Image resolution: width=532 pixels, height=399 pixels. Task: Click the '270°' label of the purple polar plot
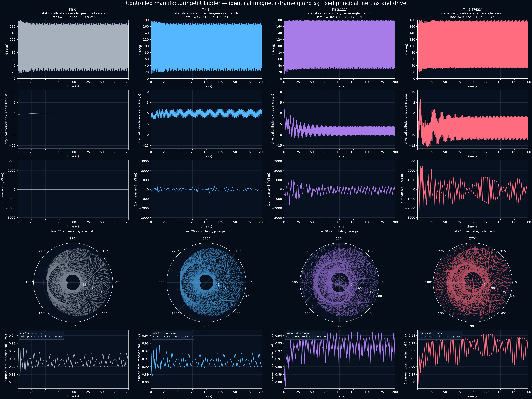339,238
